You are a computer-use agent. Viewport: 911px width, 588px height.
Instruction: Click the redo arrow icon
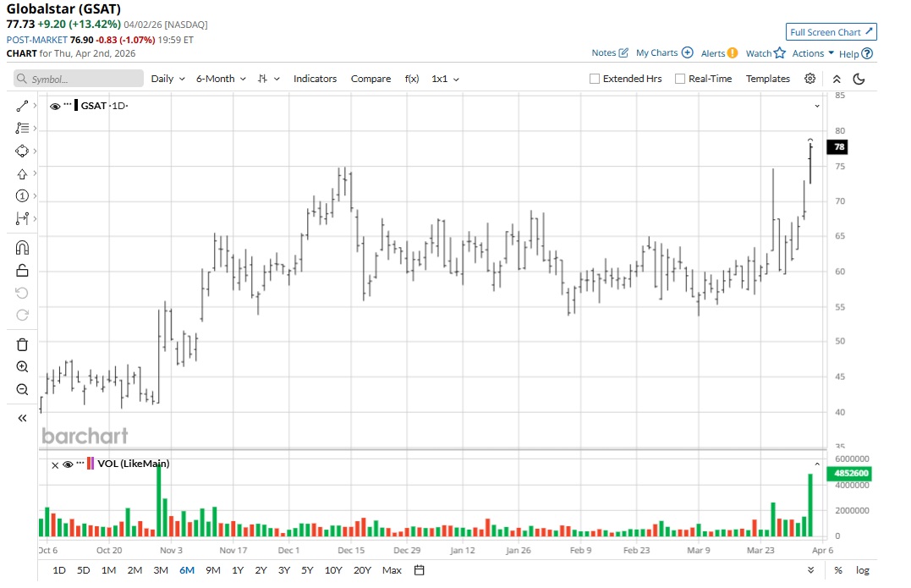22,315
